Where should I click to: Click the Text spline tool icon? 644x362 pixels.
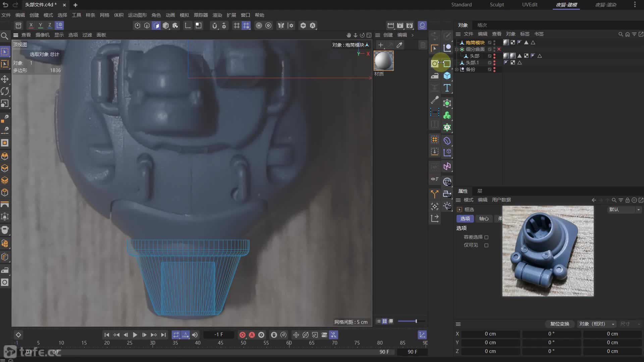coord(447,88)
